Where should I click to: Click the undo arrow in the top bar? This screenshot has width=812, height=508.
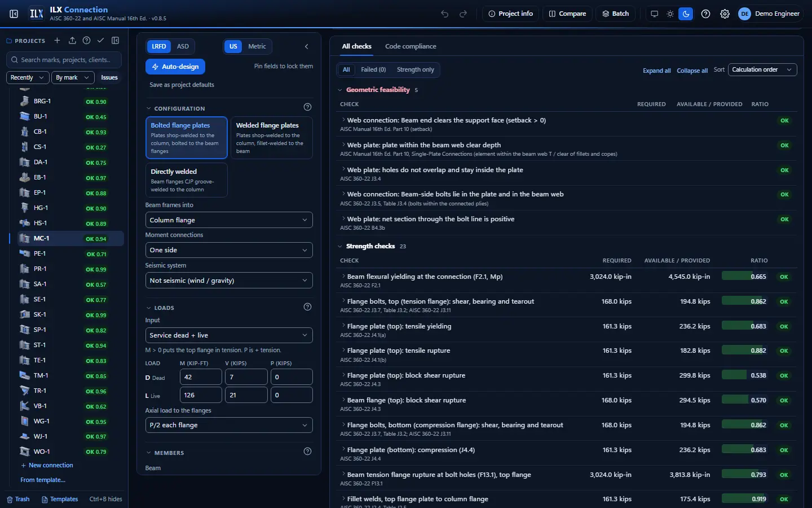[x=445, y=14]
